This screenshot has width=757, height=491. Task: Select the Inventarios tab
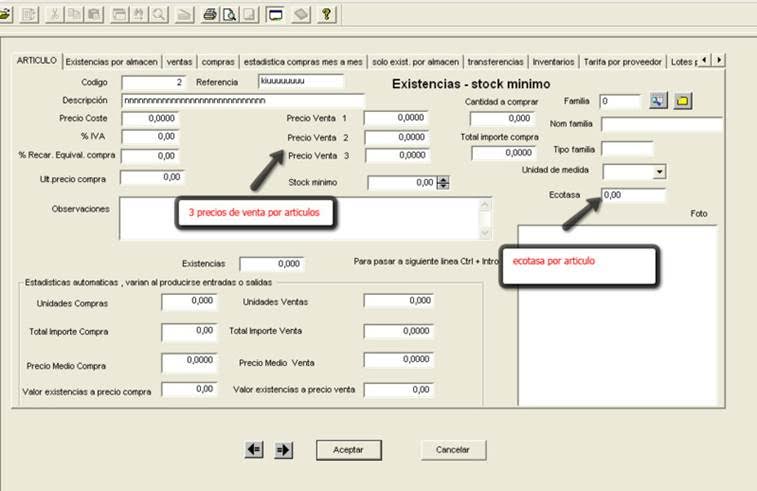[553, 62]
